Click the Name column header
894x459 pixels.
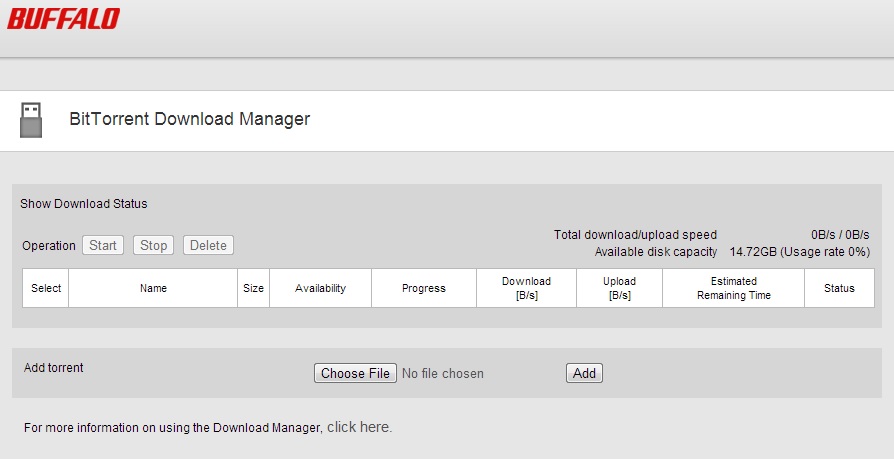153,288
